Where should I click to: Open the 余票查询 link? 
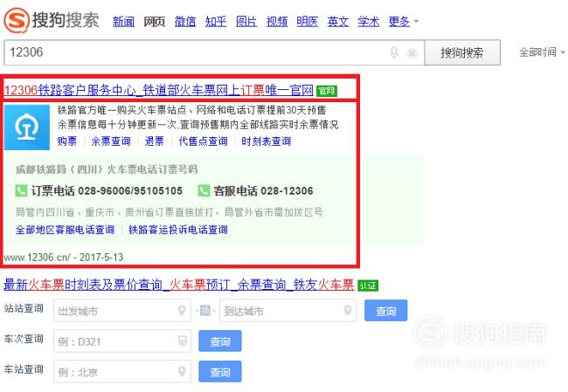click(x=111, y=141)
